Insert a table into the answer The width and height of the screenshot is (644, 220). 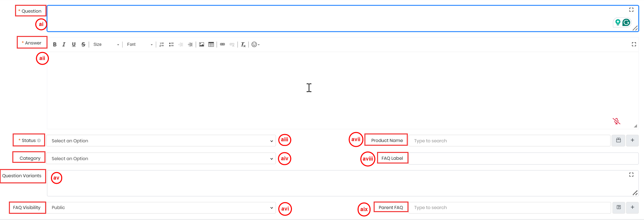point(211,44)
